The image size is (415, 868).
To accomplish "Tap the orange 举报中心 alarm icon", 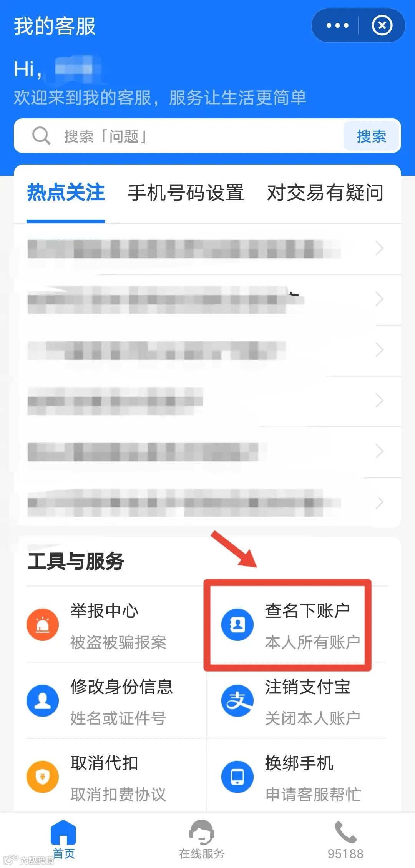I will pyautogui.click(x=43, y=624).
